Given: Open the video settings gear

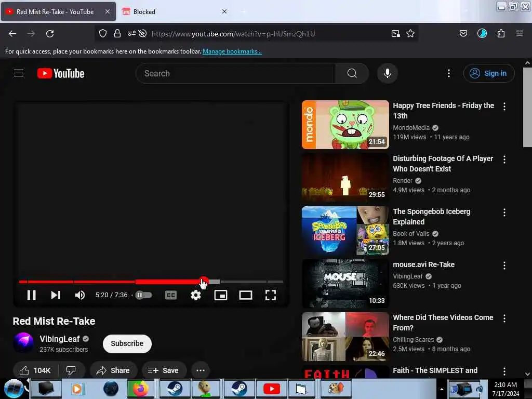Looking at the screenshot, I should click(x=196, y=295).
